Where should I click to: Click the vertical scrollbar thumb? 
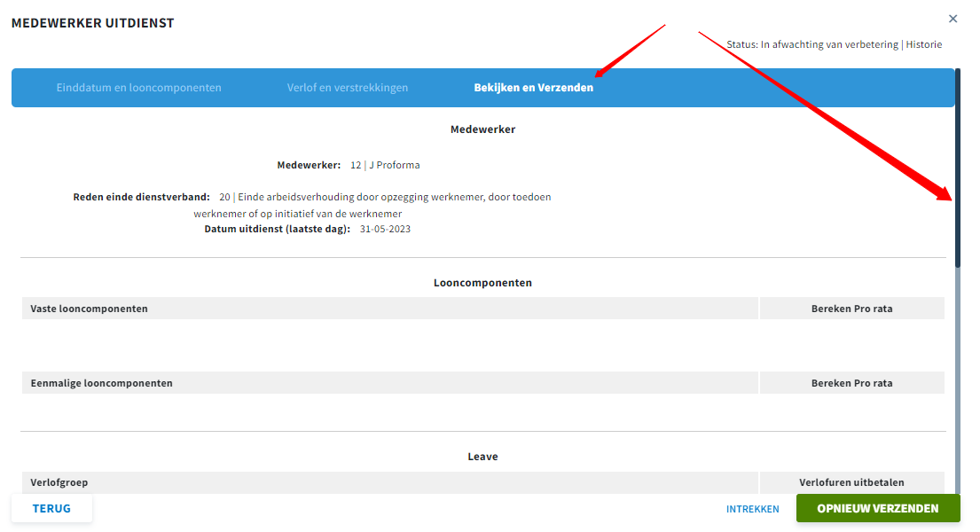(x=958, y=168)
